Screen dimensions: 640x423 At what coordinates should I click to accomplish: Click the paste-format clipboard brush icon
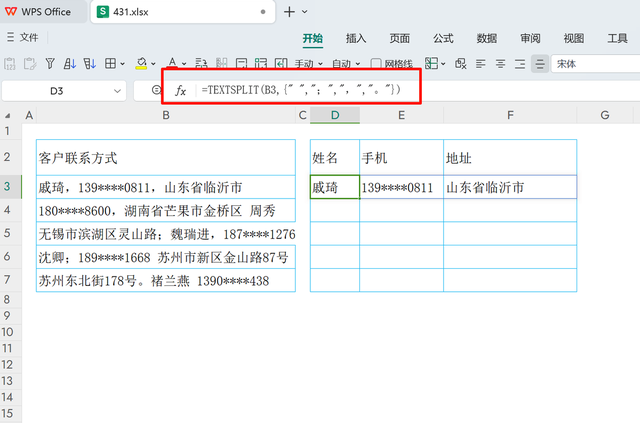coord(30,64)
